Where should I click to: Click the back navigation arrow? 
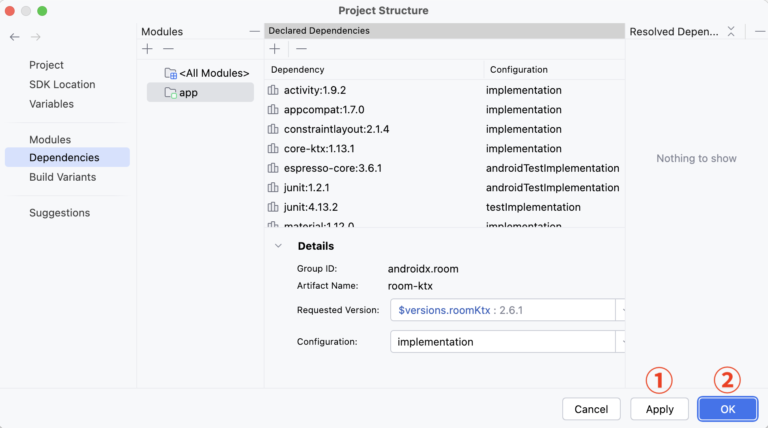pyautogui.click(x=14, y=37)
